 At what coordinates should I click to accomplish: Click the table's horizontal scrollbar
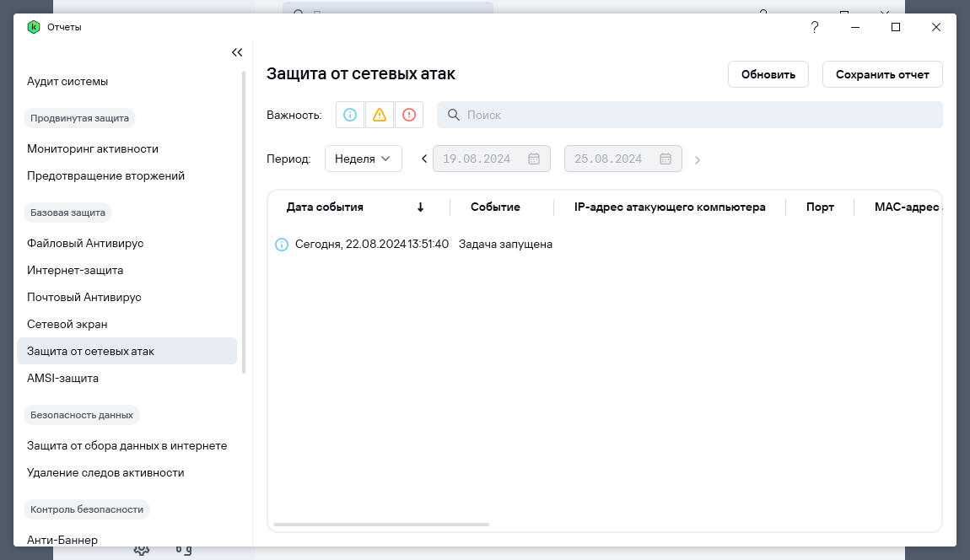381,524
